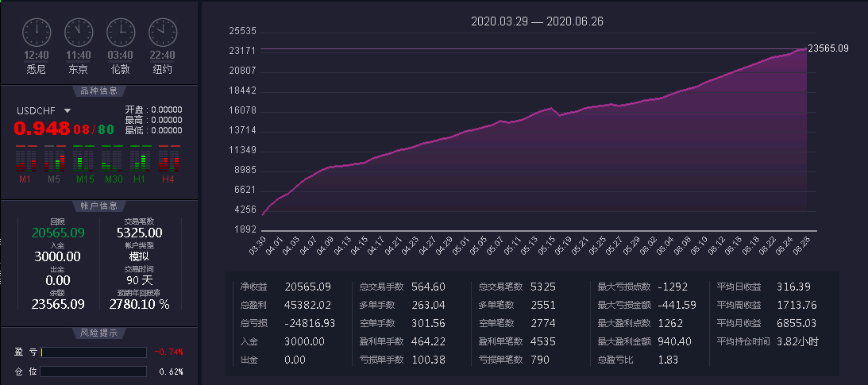
Task: Select the M1 timeframe signal bars
Action: [x=25, y=159]
